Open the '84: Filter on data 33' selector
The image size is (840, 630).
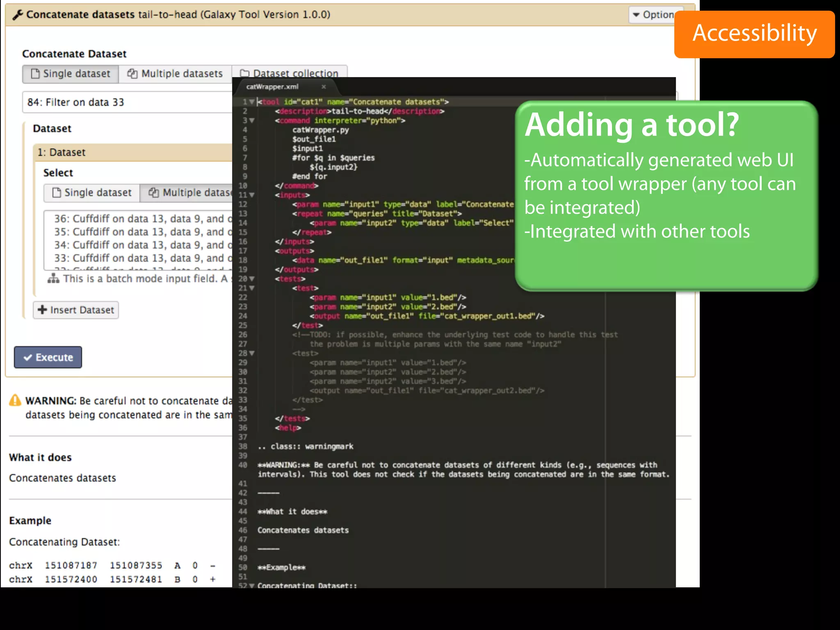click(127, 102)
